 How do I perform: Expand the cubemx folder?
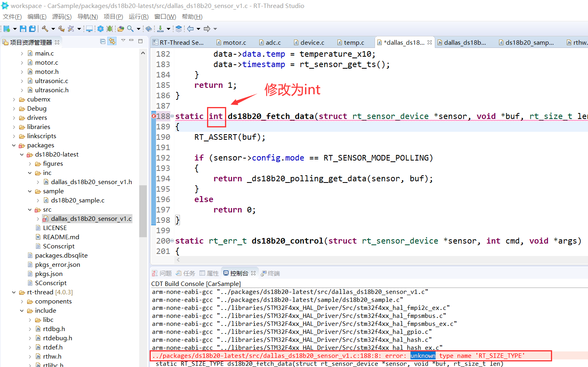(x=14, y=99)
